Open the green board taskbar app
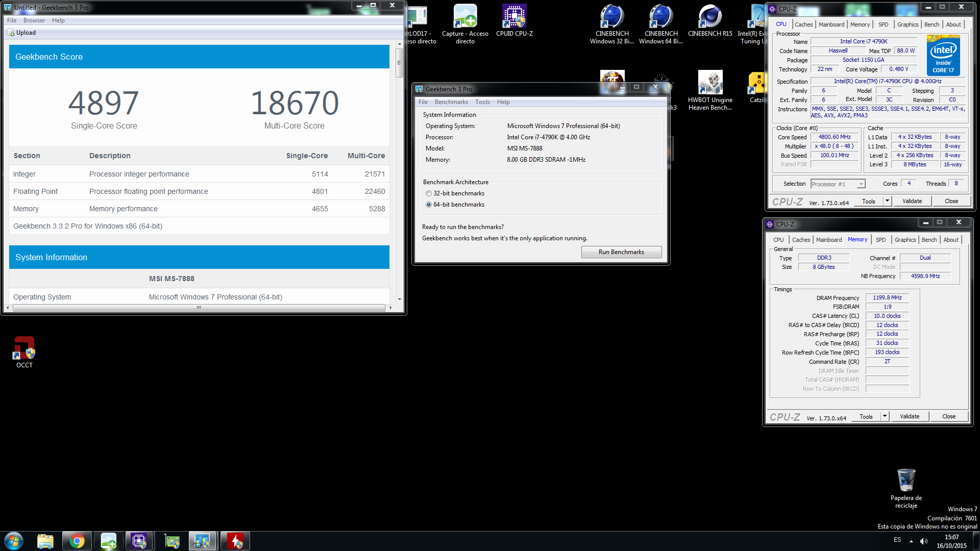The width and height of the screenshot is (980, 551). click(x=171, y=541)
